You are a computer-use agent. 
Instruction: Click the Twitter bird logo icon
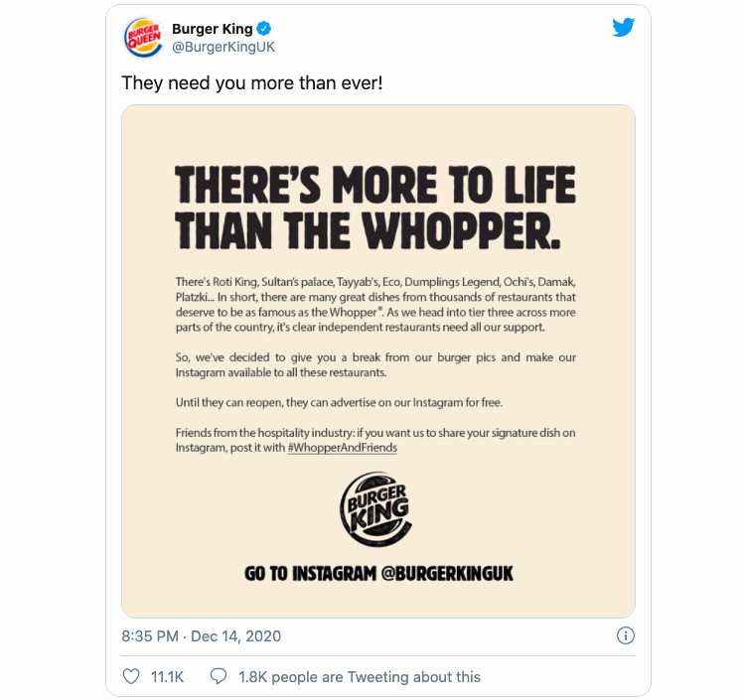(623, 28)
